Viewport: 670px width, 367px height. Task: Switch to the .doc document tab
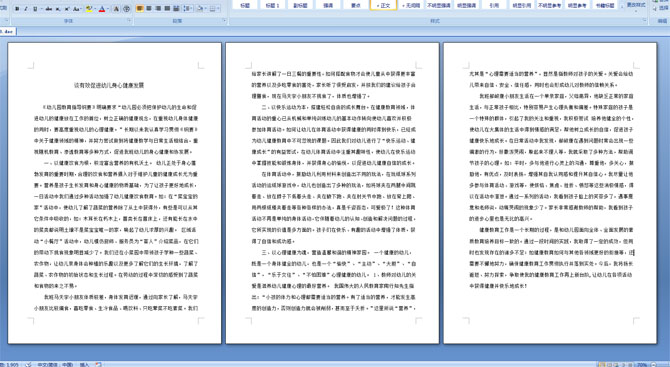8,31
